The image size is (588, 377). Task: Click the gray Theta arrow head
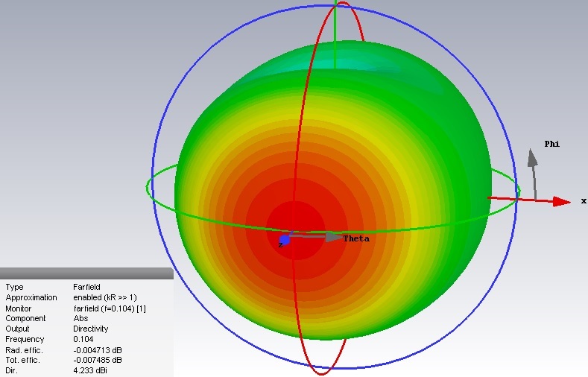click(x=334, y=237)
